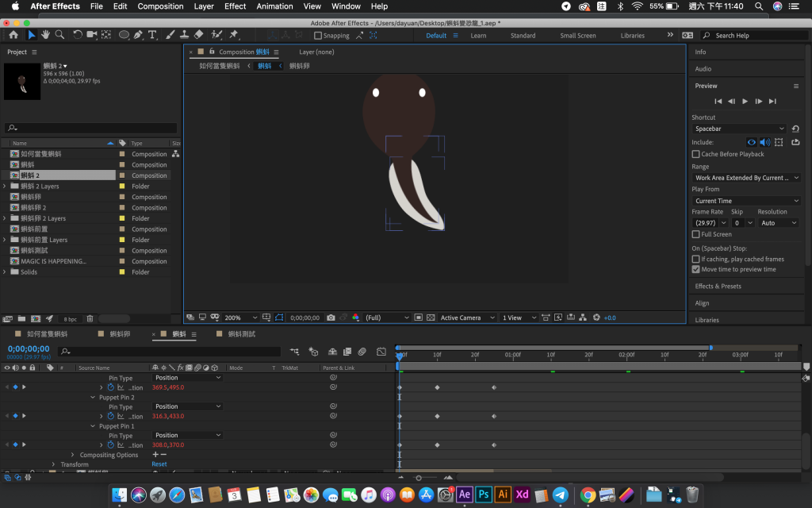The width and height of the screenshot is (812, 508).
Task: Toggle Position stopwatch for Puppet Pin 2
Action: 110,416
